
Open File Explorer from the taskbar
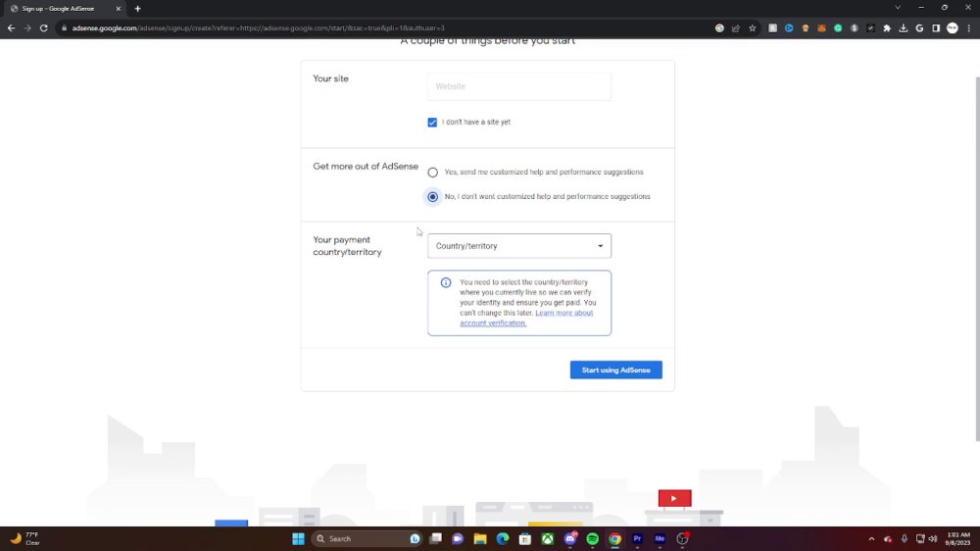pos(480,538)
